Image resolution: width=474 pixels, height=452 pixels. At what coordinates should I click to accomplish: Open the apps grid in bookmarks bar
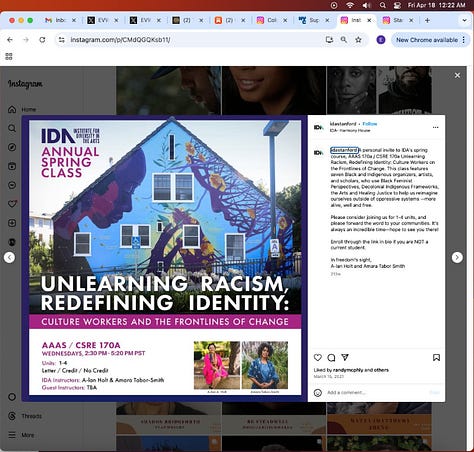9,56
